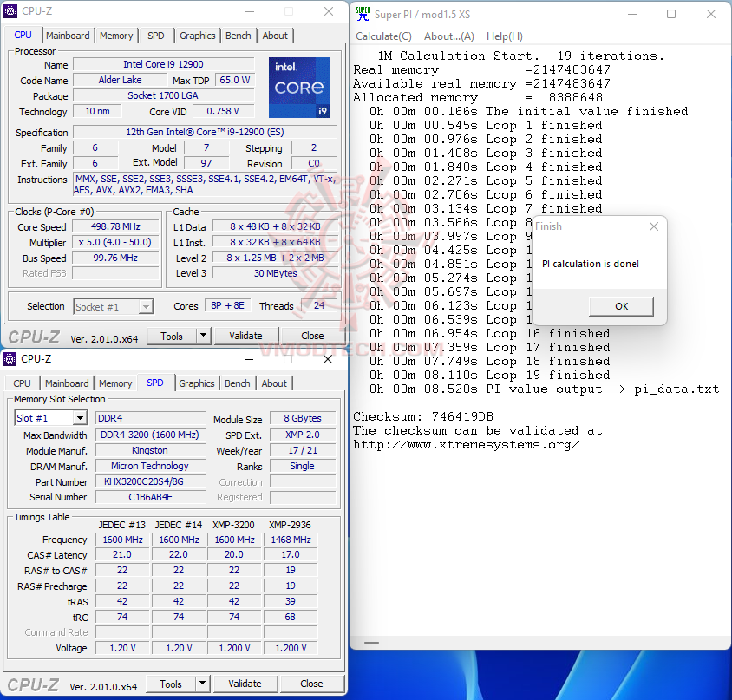Open the Calculate(C) menu in Super PI
This screenshot has width=732, height=700.
click(x=383, y=36)
